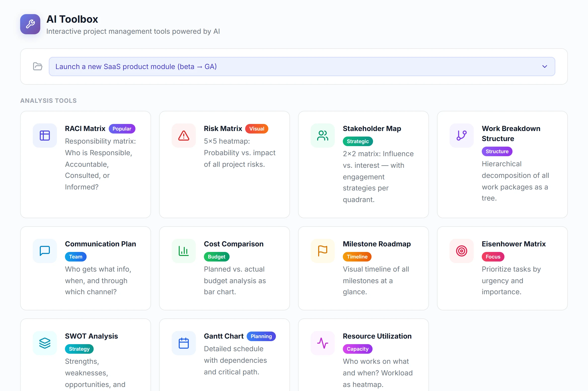The image size is (588, 391).
Task: Click the RACI Matrix table icon
Action: pos(45,136)
